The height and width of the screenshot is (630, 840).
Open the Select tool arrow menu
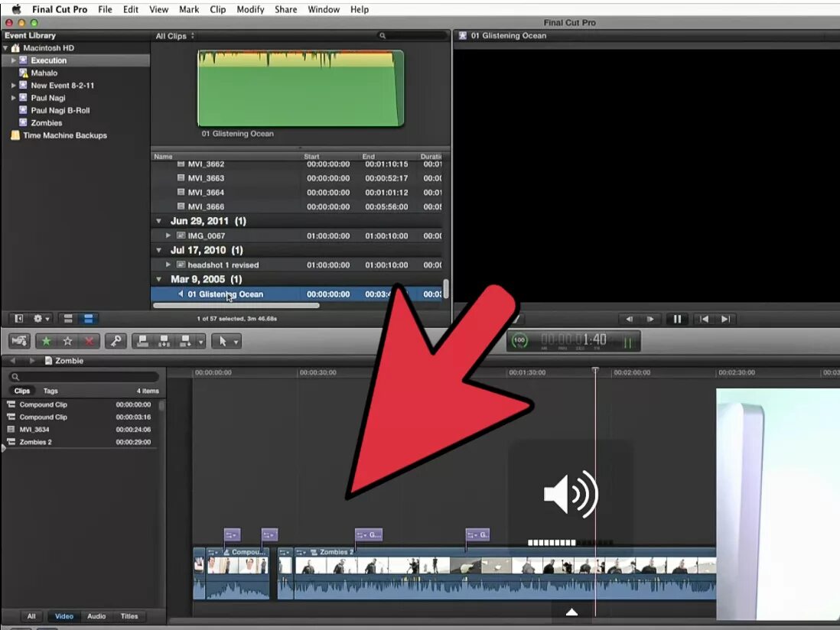226,341
